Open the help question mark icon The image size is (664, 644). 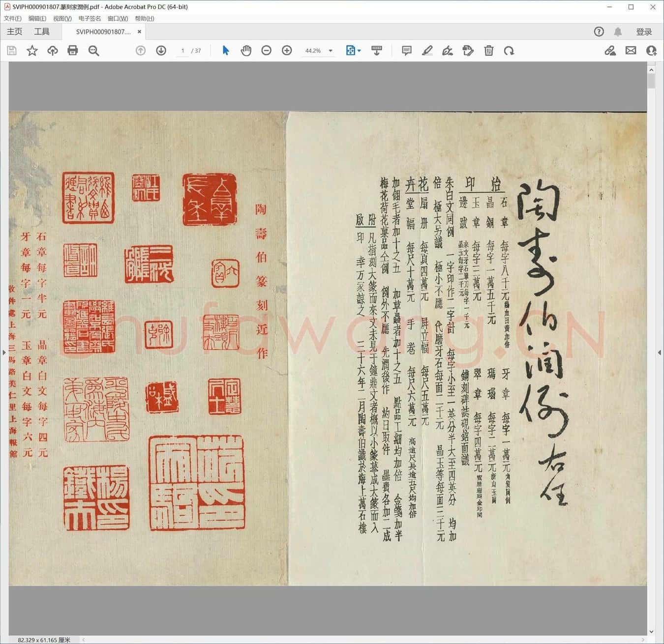coord(599,32)
